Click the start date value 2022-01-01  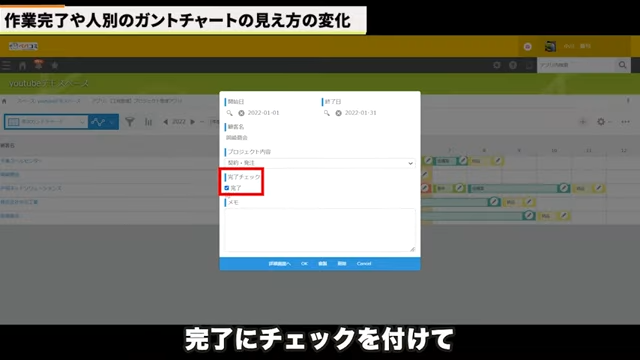(263, 113)
